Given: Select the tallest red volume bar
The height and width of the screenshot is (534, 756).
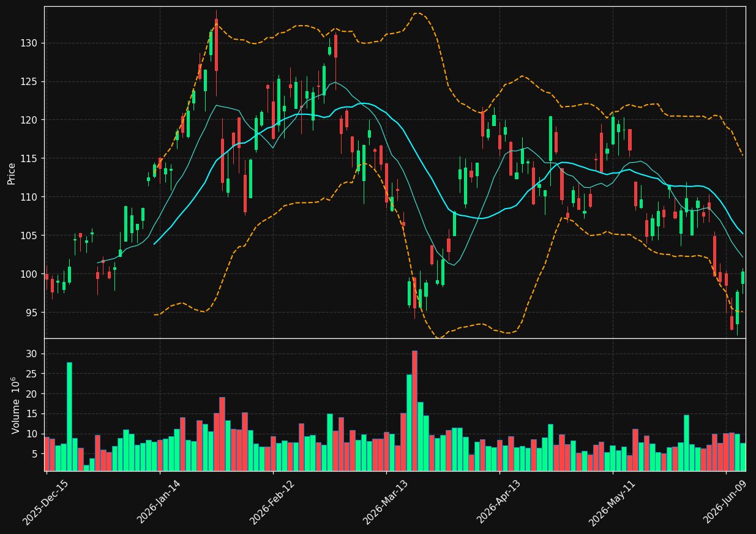Looking at the screenshot, I should (x=414, y=410).
